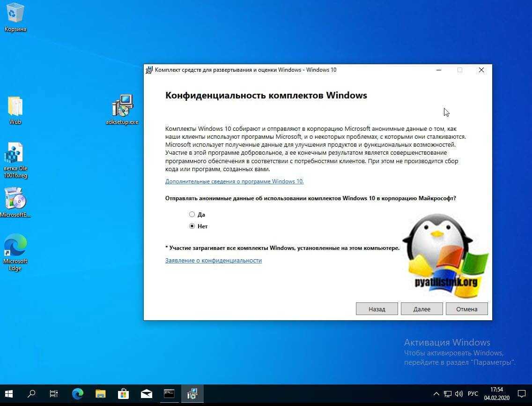Viewport: 532px width, 406px height.
Task: Open the Wub folder on desktop
Action: click(15, 107)
